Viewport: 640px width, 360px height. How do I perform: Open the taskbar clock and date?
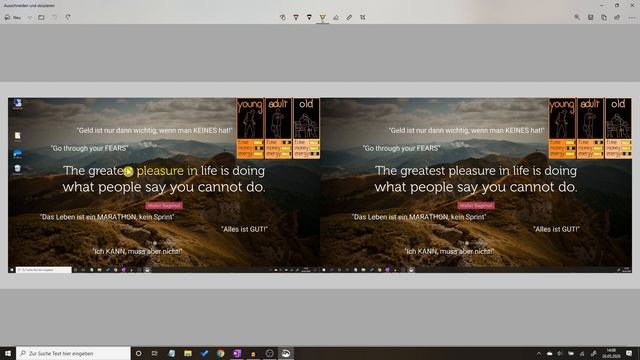[x=611, y=353]
